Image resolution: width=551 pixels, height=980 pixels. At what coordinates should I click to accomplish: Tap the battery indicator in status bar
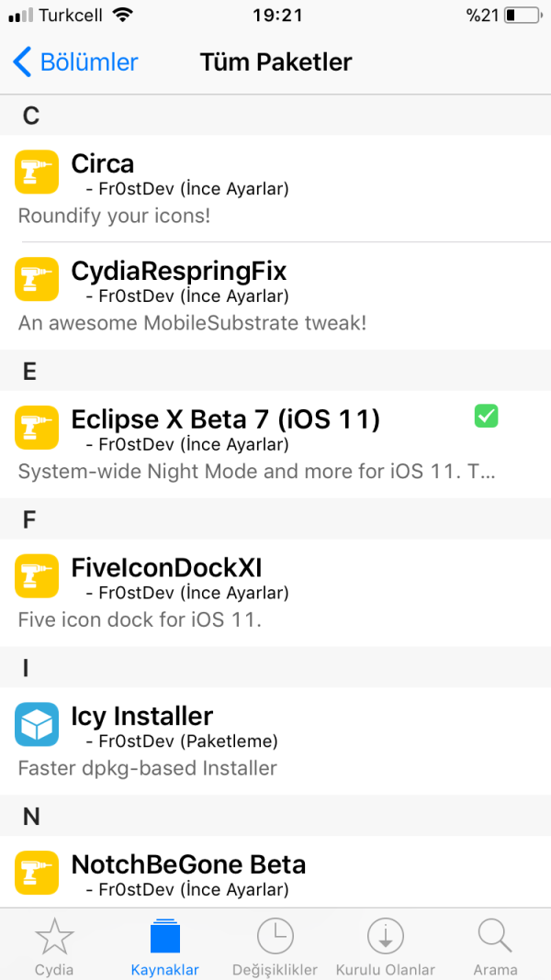[x=523, y=16]
